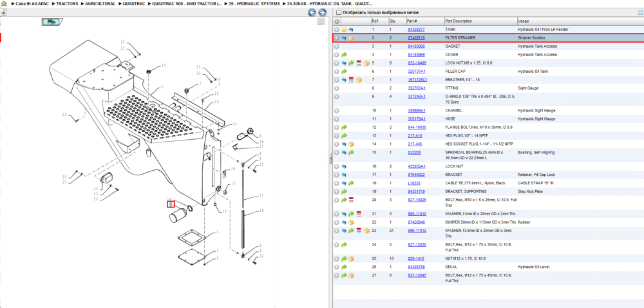644x308 pixels.
Task: Click highlighted callout on the diagram
Action: pos(171,204)
